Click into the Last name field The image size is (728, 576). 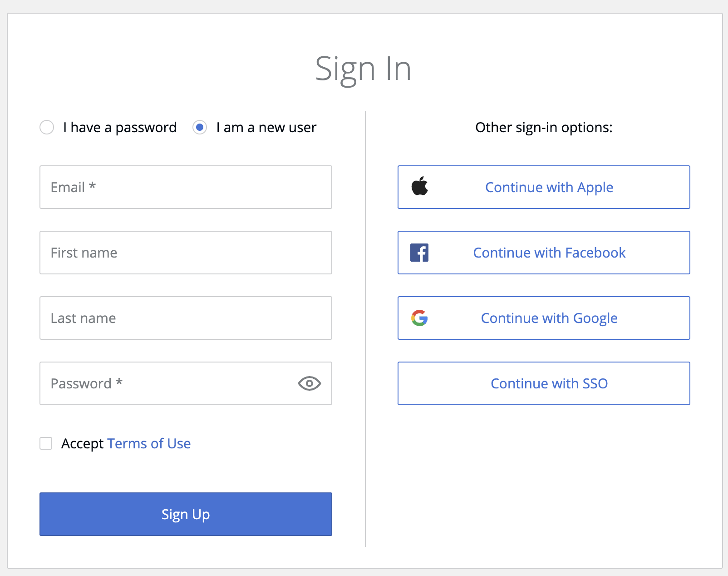(x=186, y=318)
